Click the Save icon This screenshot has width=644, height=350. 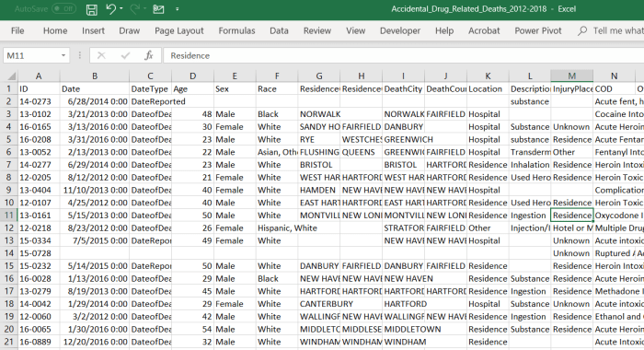92,9
